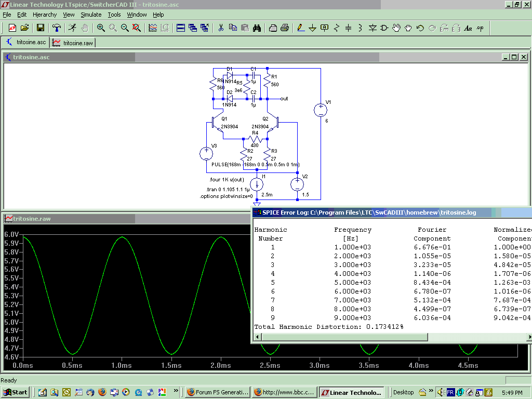This screenshot has height=399, width=532.
Task: Add a SPICE directive with .op icon
Action: [x=480, y=28]
